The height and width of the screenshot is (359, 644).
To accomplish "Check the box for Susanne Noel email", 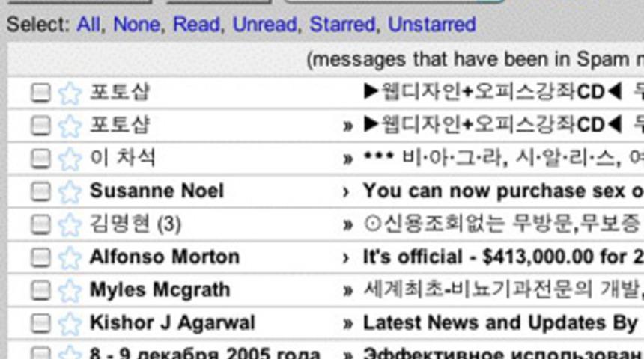I will 40,191.
